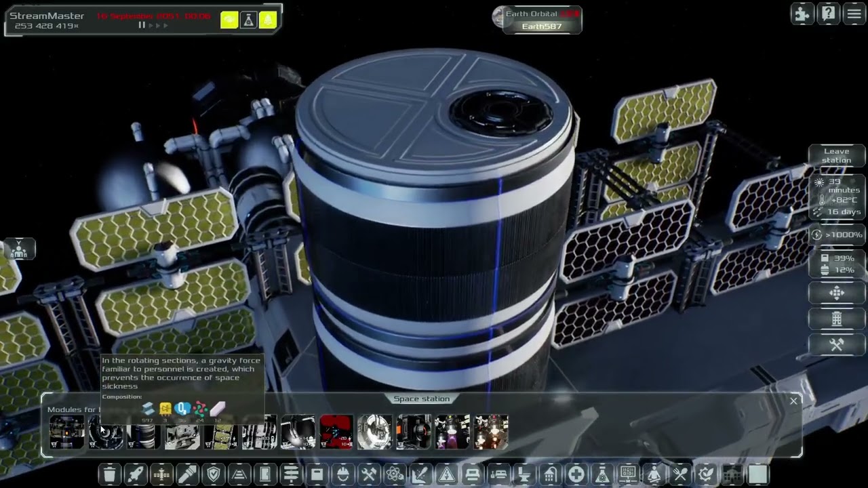Viewport: 868px width, 488px height.
Task: Open the crossed hammer wrench icon in bottom toolbar
Action: click(368, 474)
